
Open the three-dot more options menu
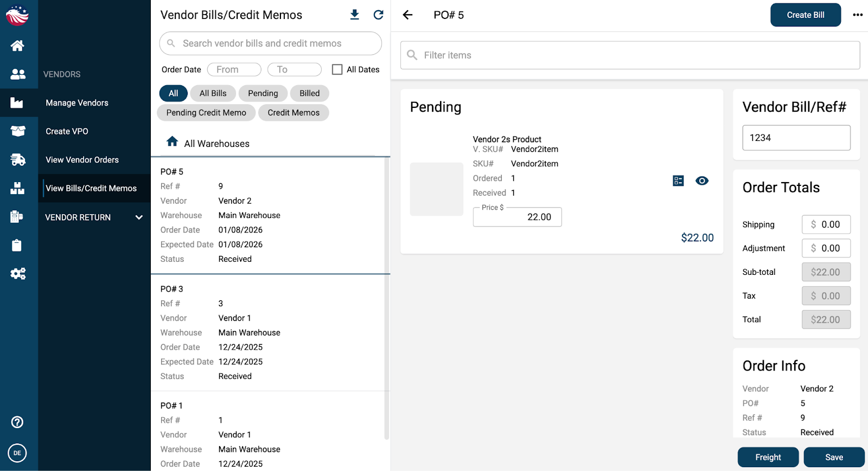(857, 15)
